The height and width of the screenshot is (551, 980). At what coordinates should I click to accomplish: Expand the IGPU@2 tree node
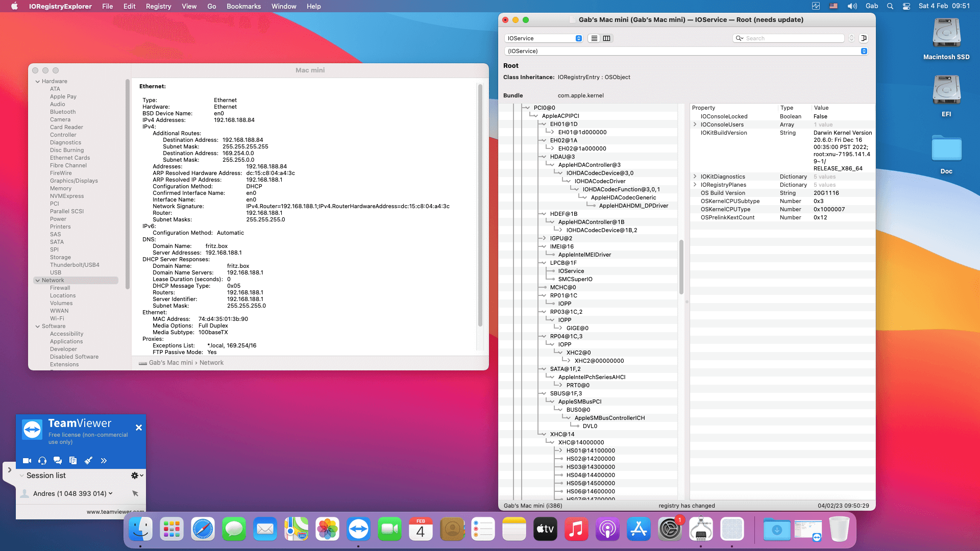[x=544, y=238]
